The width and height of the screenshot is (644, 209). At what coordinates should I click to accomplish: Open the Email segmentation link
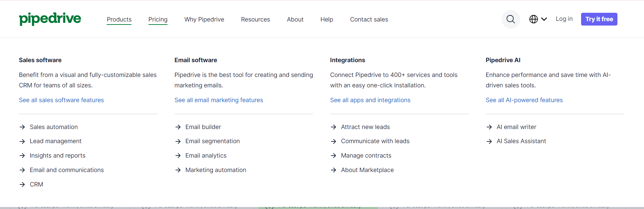(213, 141)
